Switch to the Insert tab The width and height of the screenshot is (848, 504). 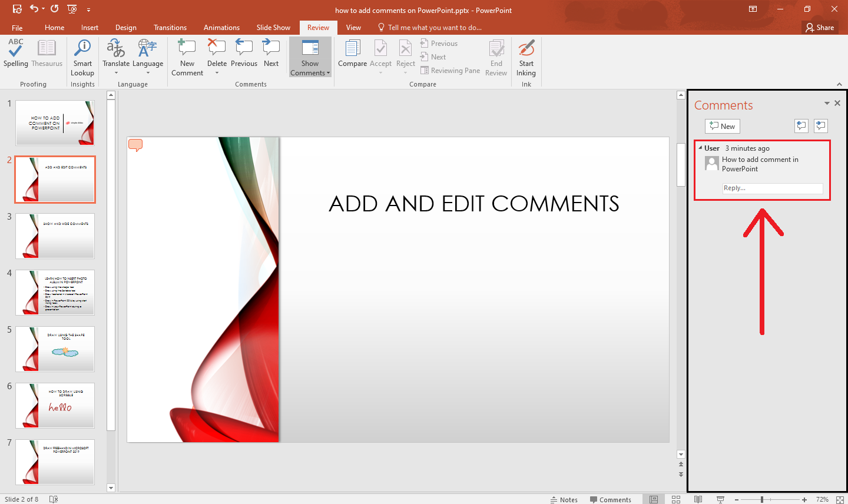tap(90, 28)
